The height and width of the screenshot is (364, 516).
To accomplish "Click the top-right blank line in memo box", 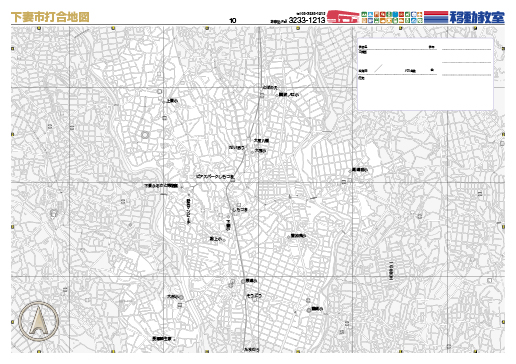I will click(467, 49).
